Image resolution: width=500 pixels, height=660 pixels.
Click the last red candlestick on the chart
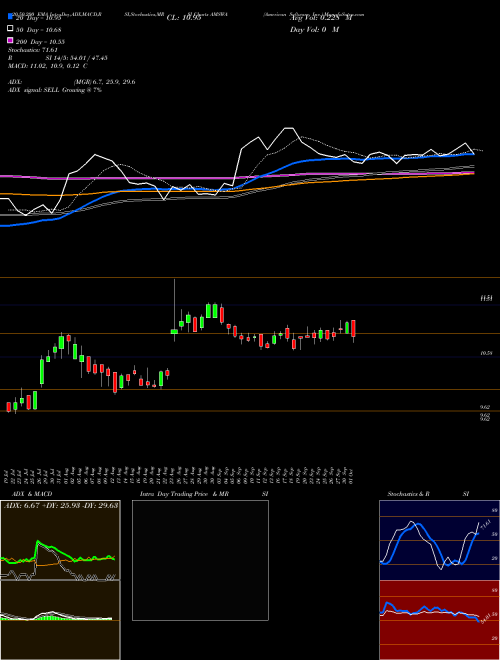[354, 331]
